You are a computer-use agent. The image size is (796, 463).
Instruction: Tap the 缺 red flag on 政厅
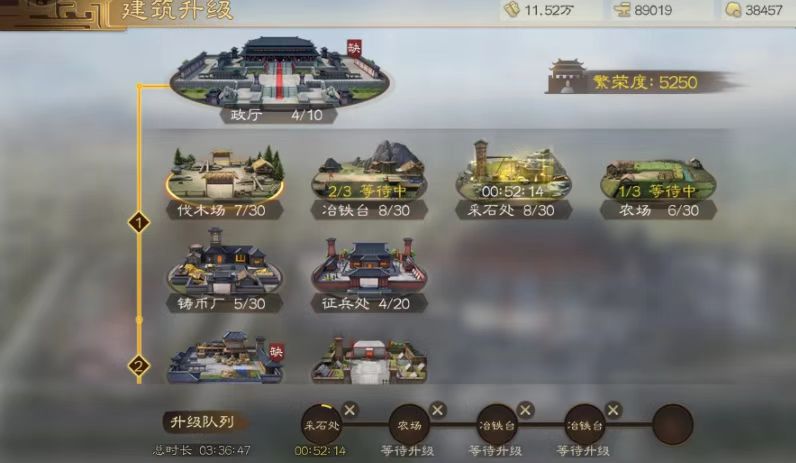tap(354, 49)
